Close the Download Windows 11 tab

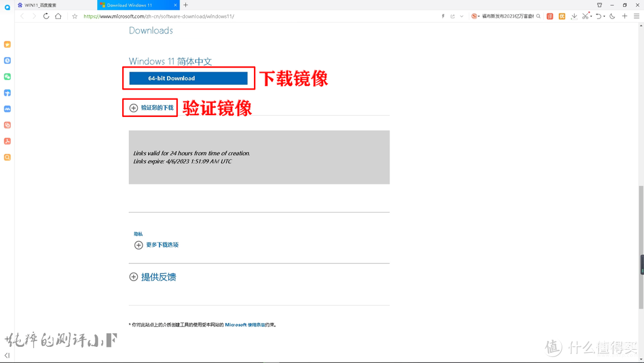pyautogui.click(x=175, y=5)
